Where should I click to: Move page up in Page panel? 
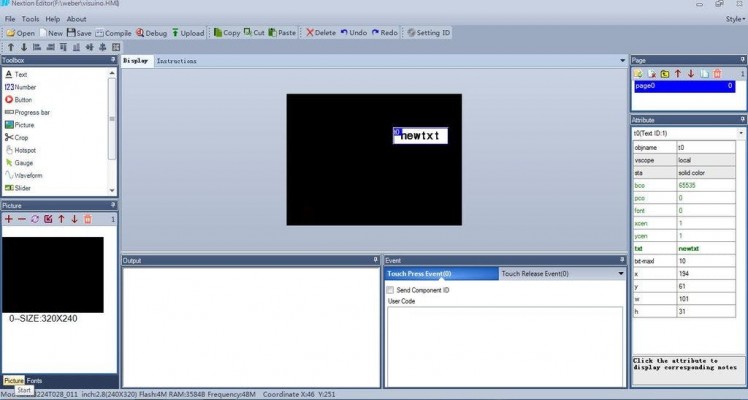[x=678, y=74]
